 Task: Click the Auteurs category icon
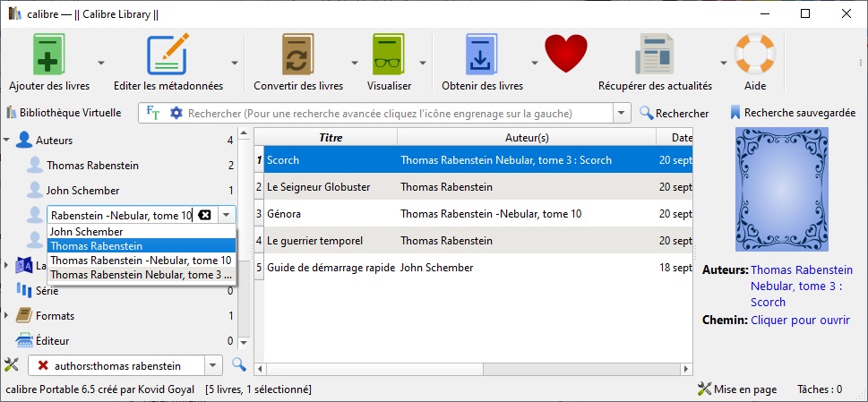tap(24, 141)
